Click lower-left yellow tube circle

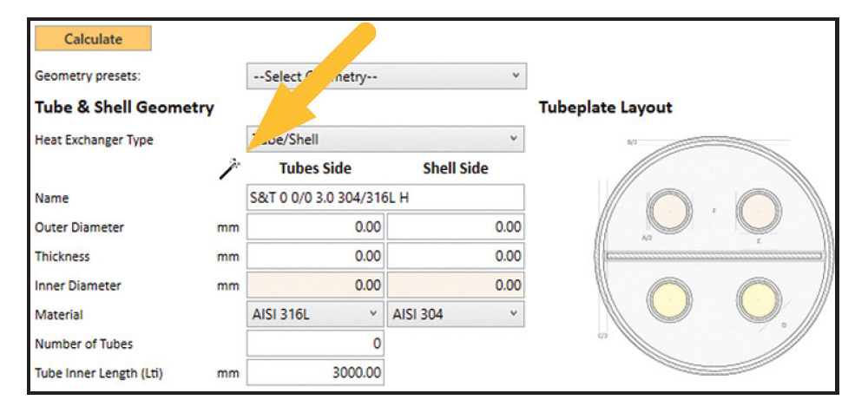tap(669, 298)
